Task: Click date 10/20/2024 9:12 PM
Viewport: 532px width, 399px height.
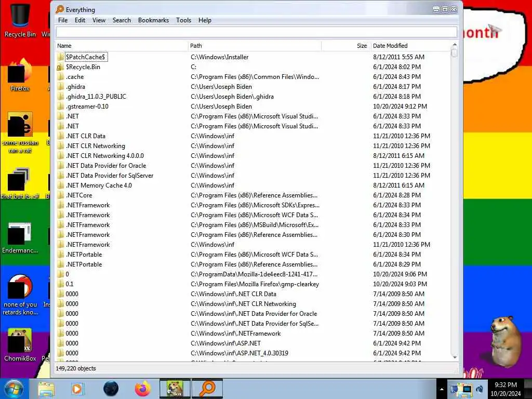Action: (400, 106)
